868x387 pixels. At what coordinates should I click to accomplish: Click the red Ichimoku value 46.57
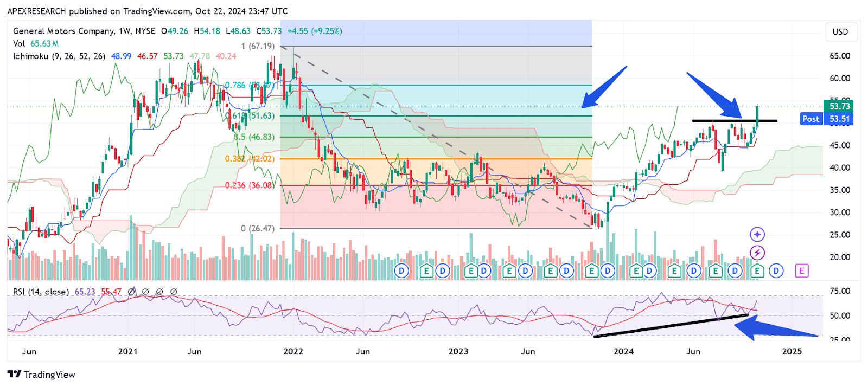(x=148, y=56)
